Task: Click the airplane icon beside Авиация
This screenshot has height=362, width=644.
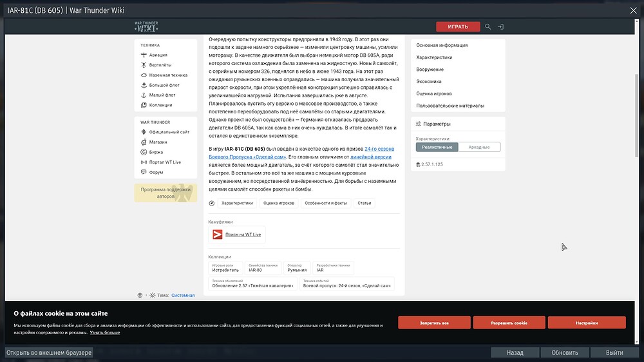Action: (144, 55)
